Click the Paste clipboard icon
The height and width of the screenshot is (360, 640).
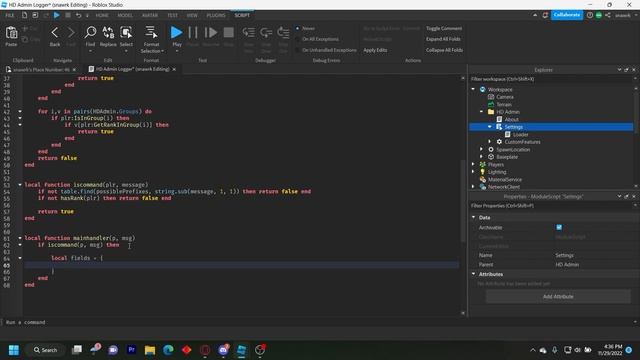click(x=11, y=33)
